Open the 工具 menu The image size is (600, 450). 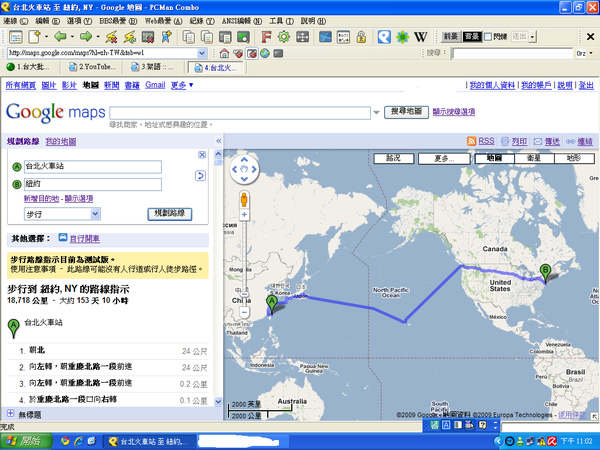pyautogui.click(x=281, y=21)
